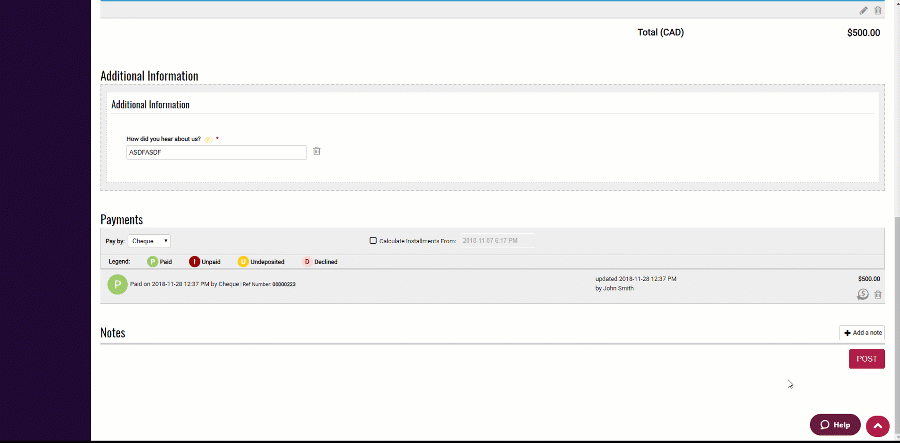Click the POST button
The width and height of the screenshot is (900, 443).
(867, 359)
